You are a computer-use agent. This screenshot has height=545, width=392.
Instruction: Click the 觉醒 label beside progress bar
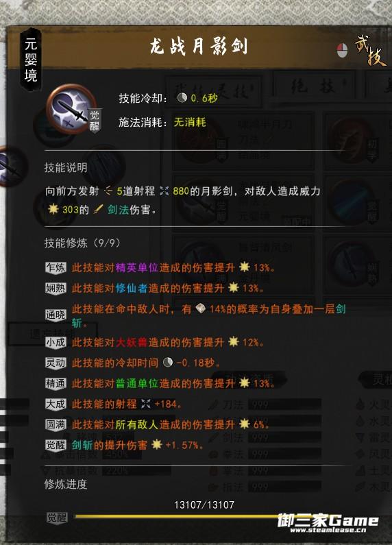pos(57,518)
